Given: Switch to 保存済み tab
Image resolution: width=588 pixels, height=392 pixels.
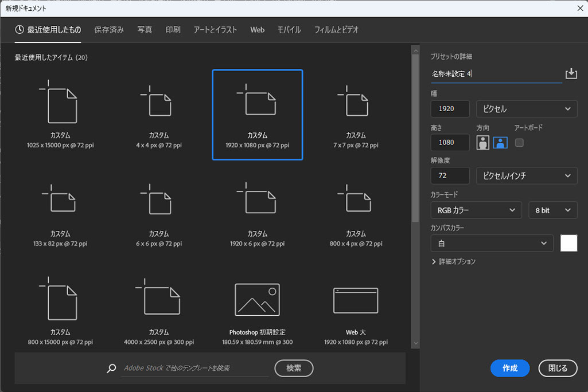Looking at the screenshot, I should point(109,30).
